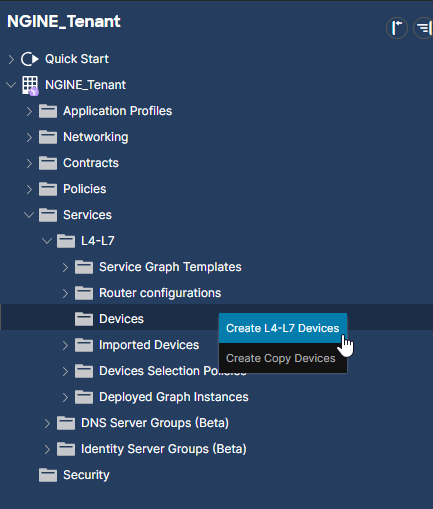
Task: Select the Policies tree item
Action: point(85,189)
